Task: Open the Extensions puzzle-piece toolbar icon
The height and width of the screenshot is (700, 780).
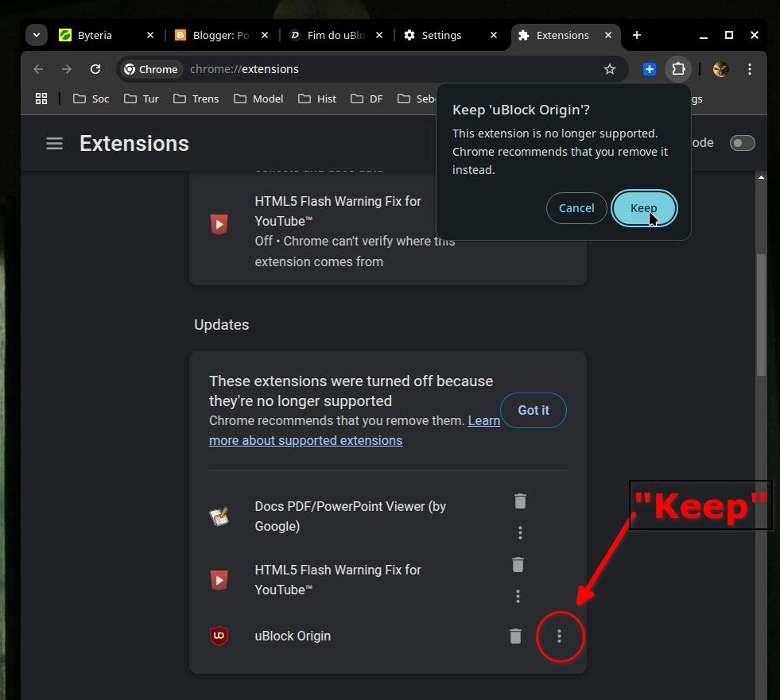Action: (678, 69)
